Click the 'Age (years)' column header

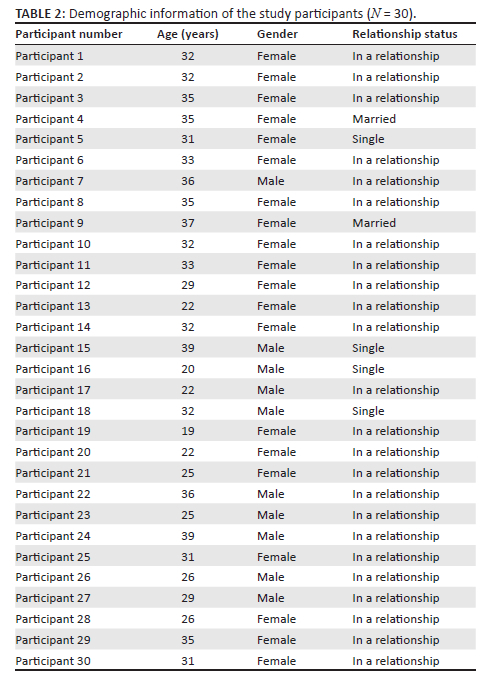188,35
